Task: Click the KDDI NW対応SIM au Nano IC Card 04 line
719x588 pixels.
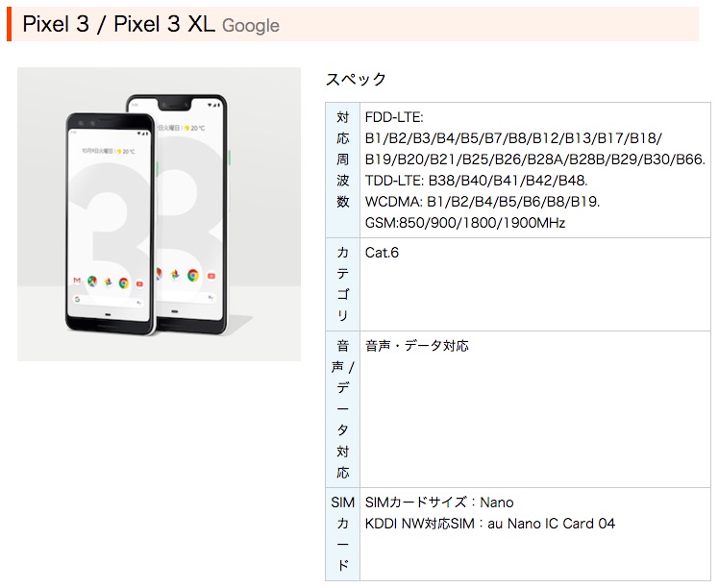Action: pos(489,524)
